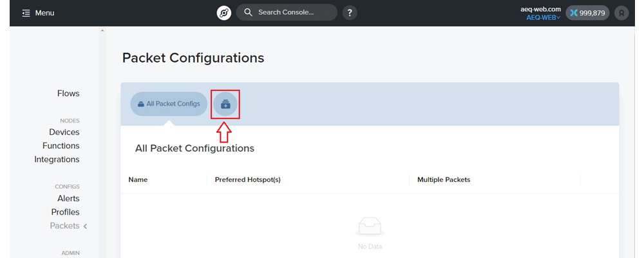Click the Preferred Hotspot(s) column header

(x=248, y=180)
